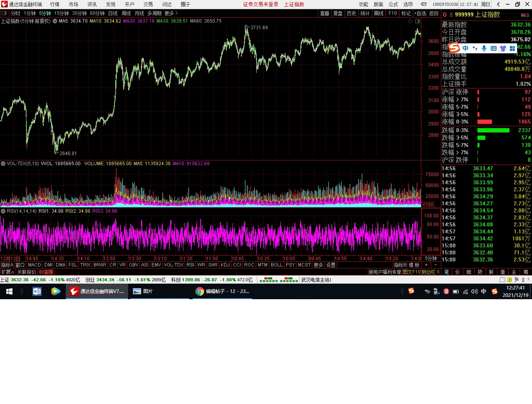This screenshot has height=404, width=532.
Task: Open the 设置 indicator settings
Action: click(331, 265)
